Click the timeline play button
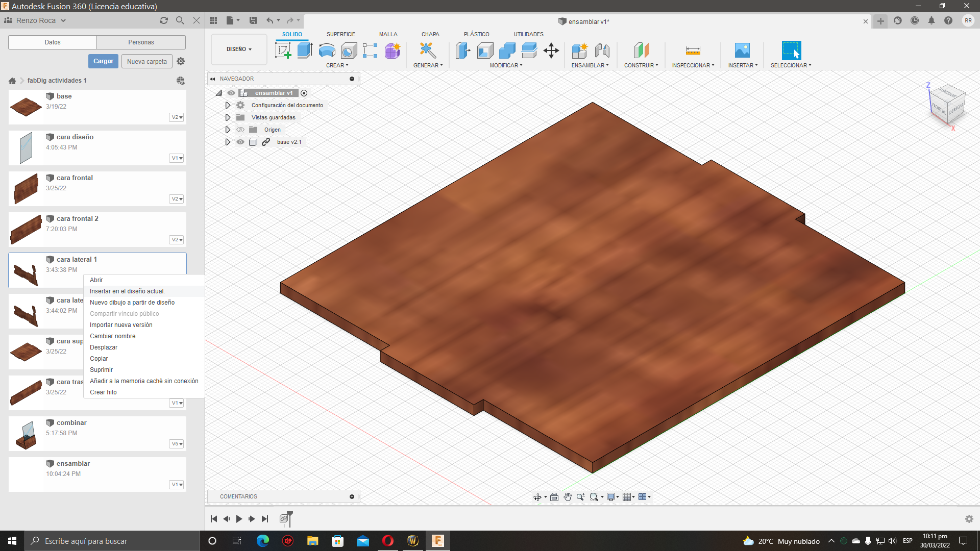The width and height of the screenshot is (980, 551). click(x=239, y=519)
